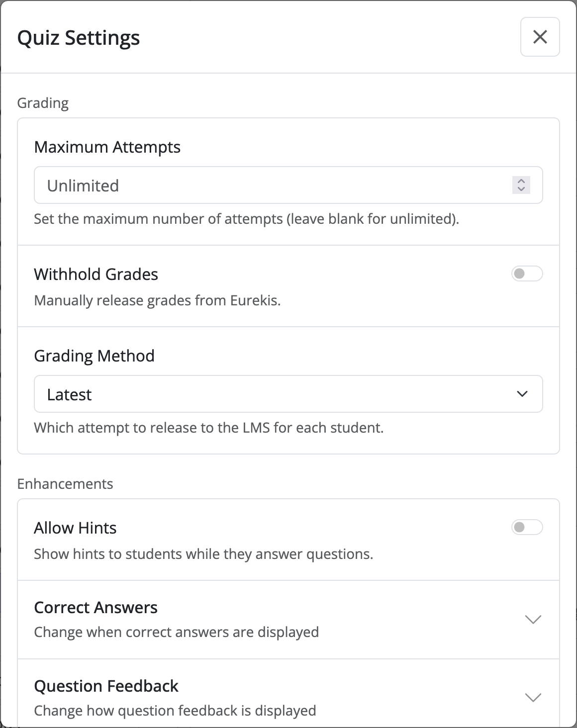
Task: Click the chevron next to Correct Answers
Action: 533,619
